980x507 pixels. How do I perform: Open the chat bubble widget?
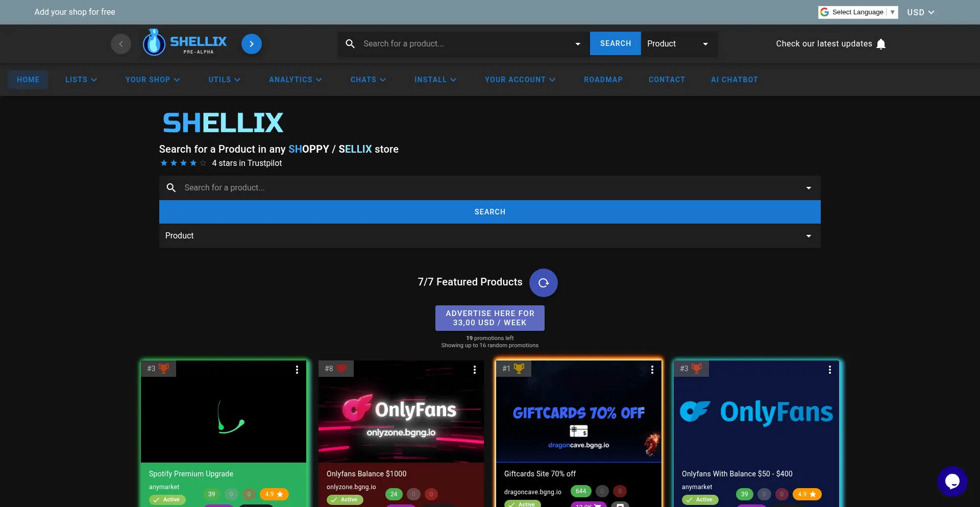(x=952, y=481)
